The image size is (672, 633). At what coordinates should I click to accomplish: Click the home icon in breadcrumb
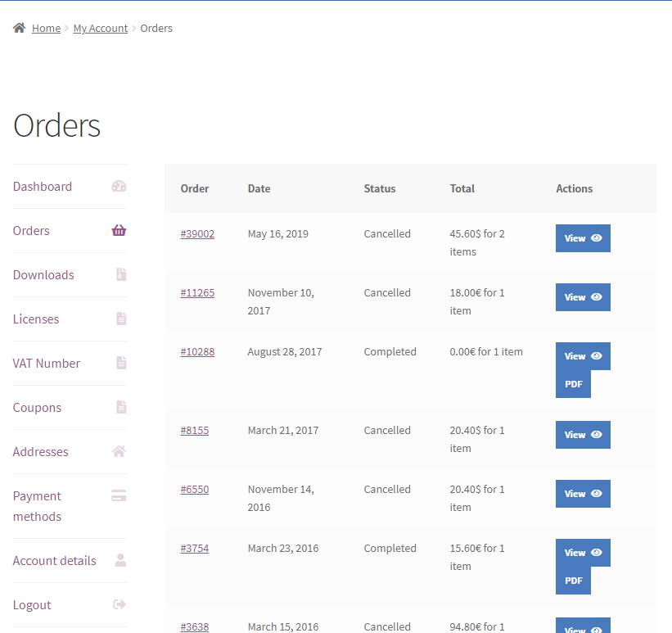(19, 28)
